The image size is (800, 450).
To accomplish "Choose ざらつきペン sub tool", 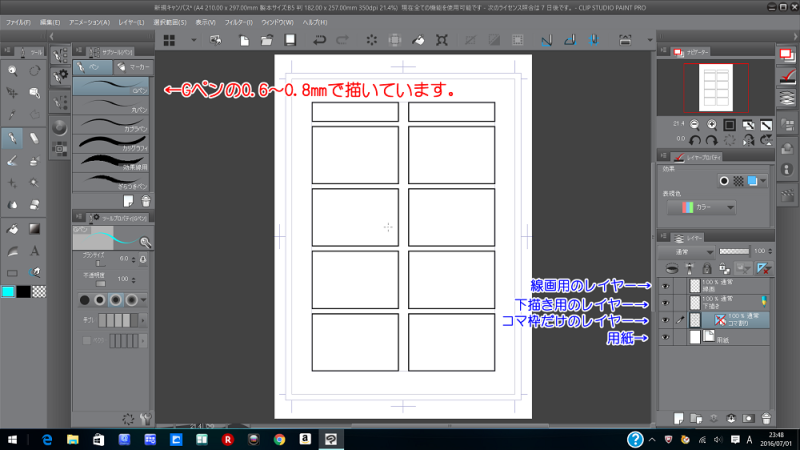I will pyautogui.click(x=111, y=181).
